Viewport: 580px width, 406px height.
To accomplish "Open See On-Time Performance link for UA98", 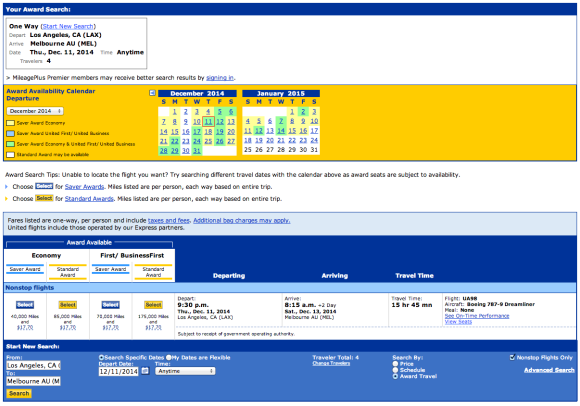I will [x=477, y=316].
